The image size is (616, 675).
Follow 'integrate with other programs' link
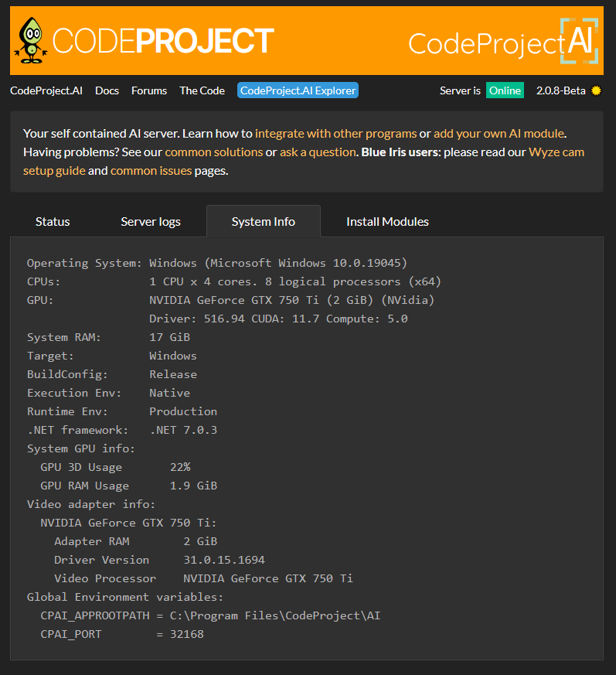coord(335,134)
